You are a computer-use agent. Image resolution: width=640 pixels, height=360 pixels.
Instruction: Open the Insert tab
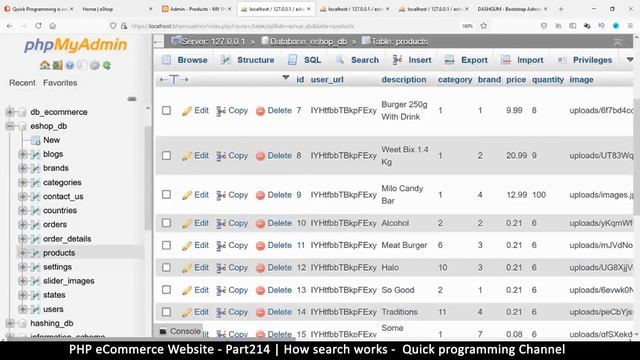412,60
